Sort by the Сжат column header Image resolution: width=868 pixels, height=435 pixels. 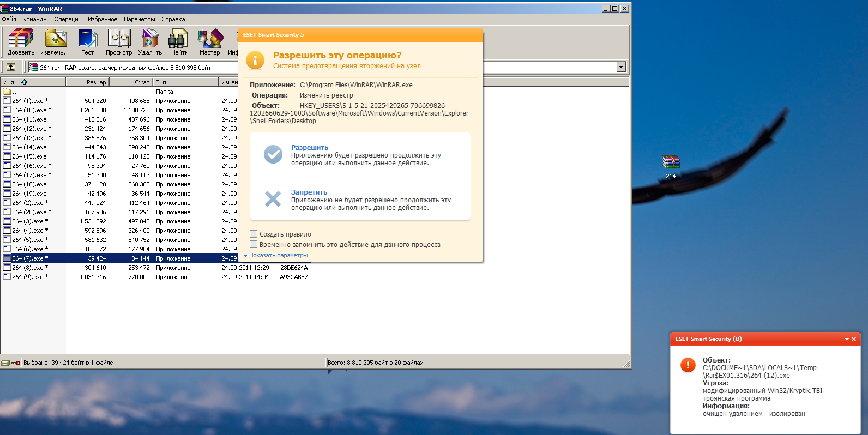pyautogui.click(x=131, y=82)
